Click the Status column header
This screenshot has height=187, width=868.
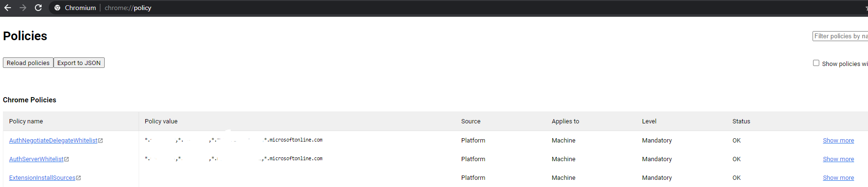point(741,121)
